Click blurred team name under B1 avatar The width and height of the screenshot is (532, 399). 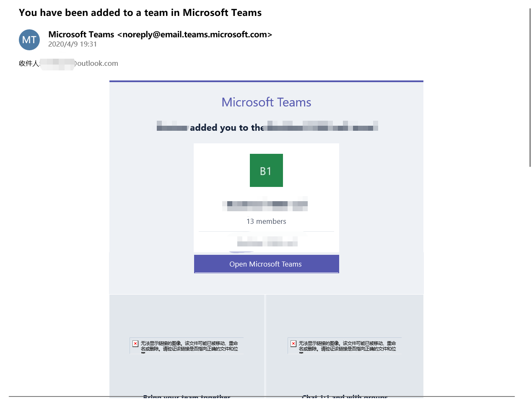tap(265, 204)
